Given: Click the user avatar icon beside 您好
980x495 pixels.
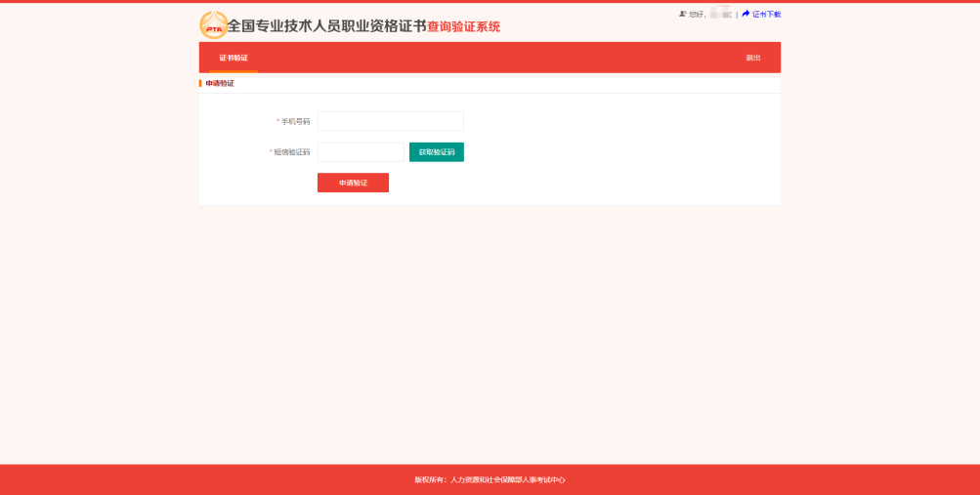Looking at the screenshot, I should (x=683, y=14).
